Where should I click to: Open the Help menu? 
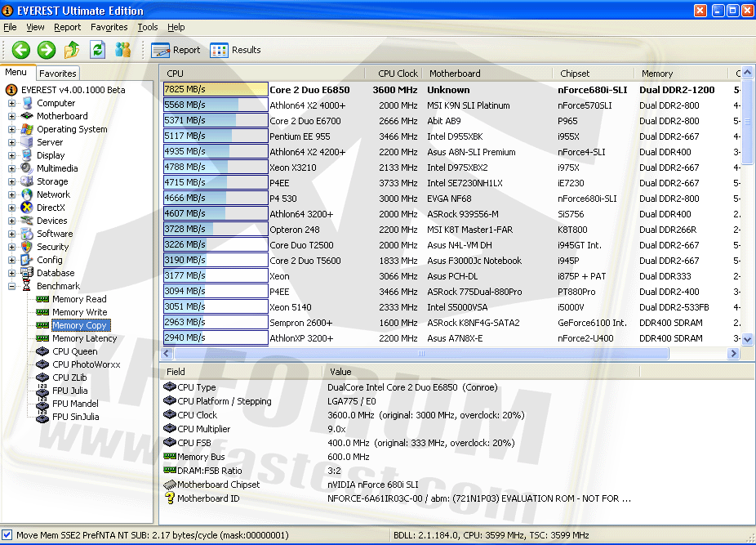(x=176, y=27)
